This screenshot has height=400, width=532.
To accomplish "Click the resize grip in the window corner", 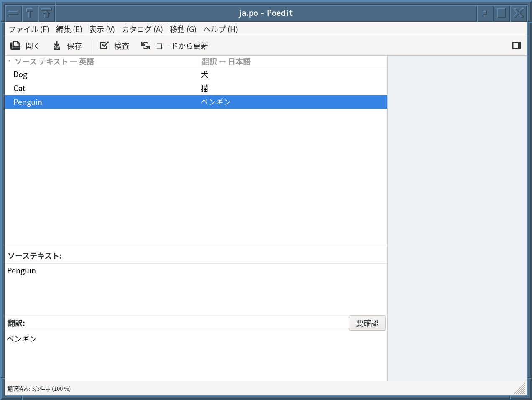I will coord(520,388).
